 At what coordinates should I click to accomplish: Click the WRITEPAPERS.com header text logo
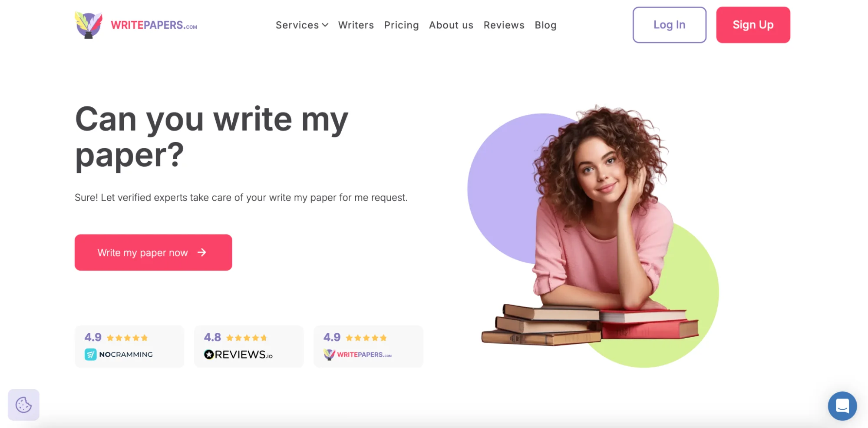(154, 25)
